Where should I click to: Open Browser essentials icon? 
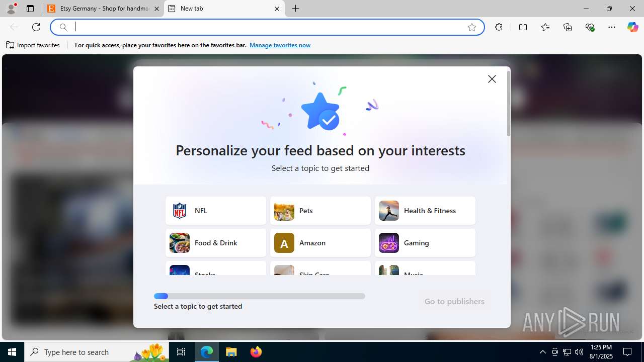(590, 27)
